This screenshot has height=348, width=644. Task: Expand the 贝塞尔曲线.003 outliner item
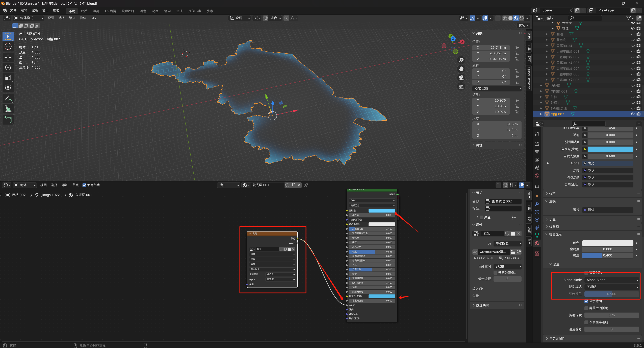pyautogui.click(x=547, y=63)
